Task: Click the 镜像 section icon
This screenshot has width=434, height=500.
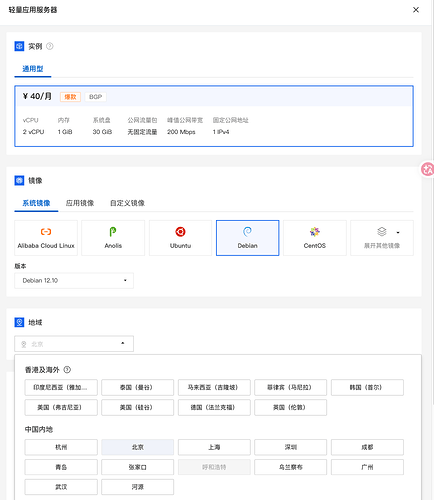Action: click(x=19, y=181)
